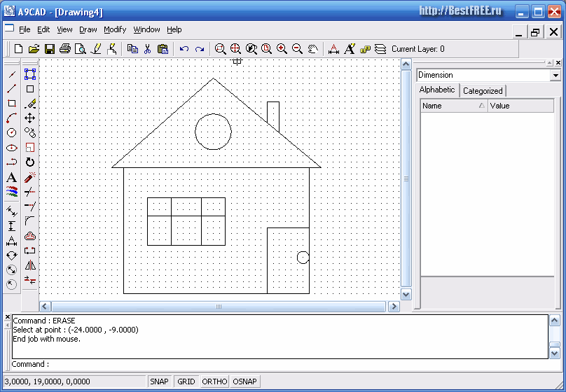Expand the Dimension dropdown list
This screenshot has width=566, height=392.
point(555,76)
